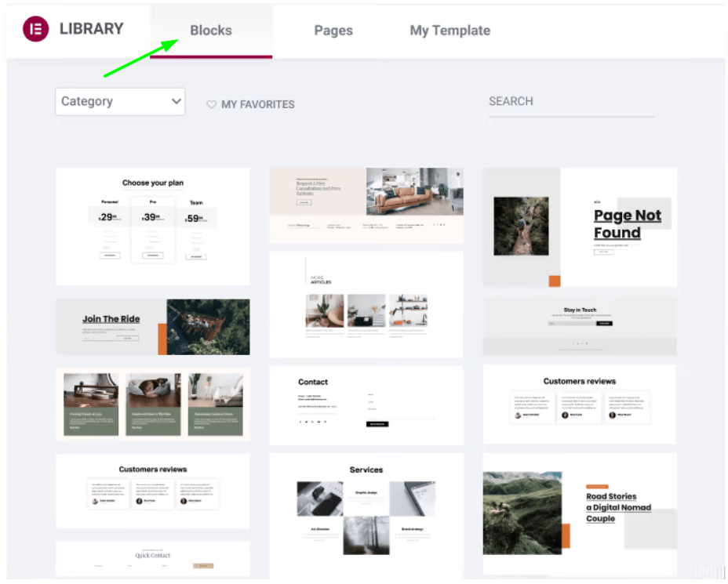Open the Pages tab
Image resolution: width=728 pixels, height=584 pixels.
point(333,31)
